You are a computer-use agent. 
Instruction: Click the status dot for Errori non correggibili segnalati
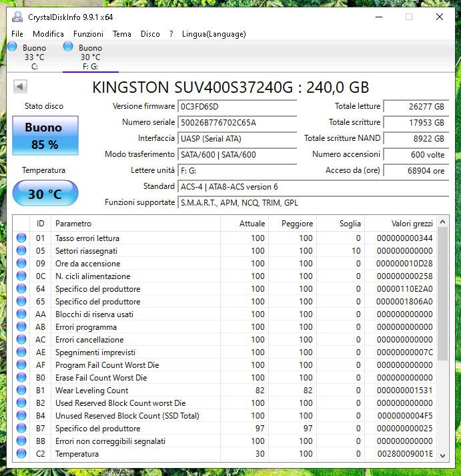[x=21, y=441]
